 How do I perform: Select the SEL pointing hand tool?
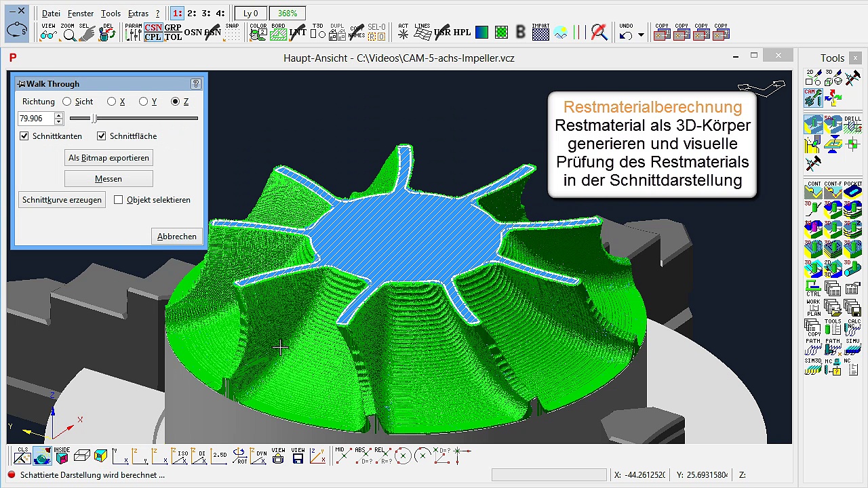click(x=85, y=33)
